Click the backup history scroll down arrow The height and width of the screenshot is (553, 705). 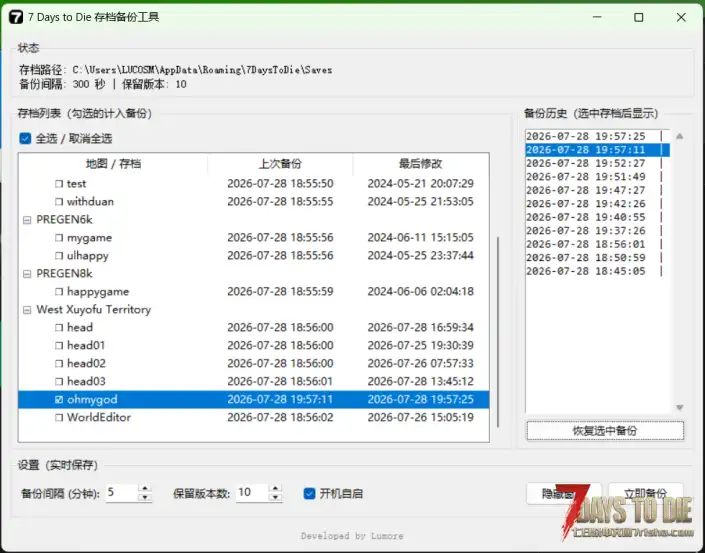[x=679, y=407]
